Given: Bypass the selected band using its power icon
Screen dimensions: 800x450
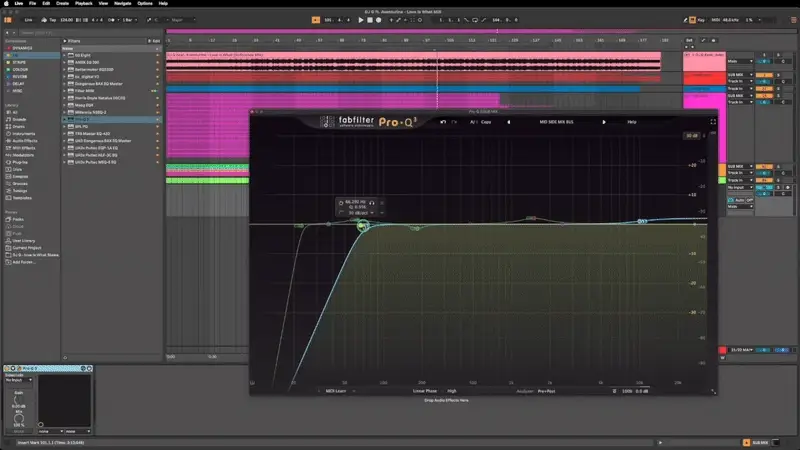Looking at the screenshot, I should [x=341, y=203].
